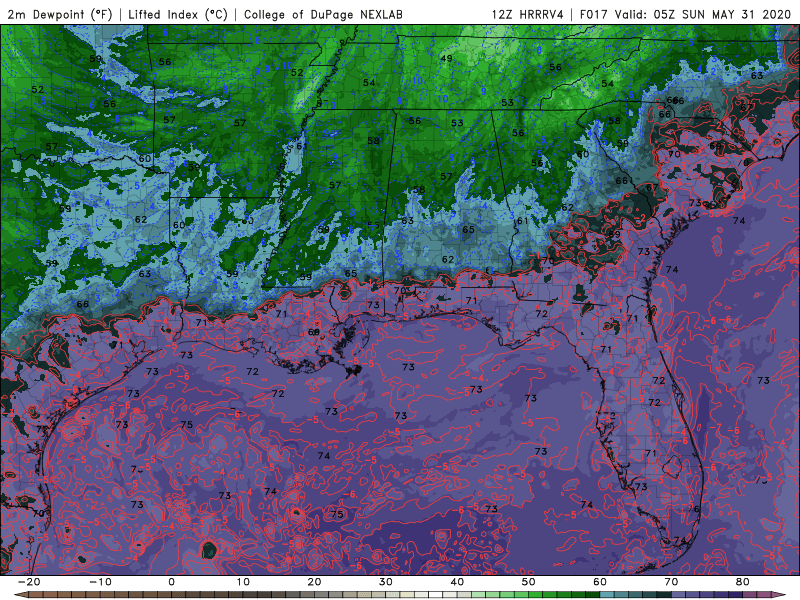The image size is (800, 600).
Task: Click the '0' color scale label
Action: pos(171,582)
